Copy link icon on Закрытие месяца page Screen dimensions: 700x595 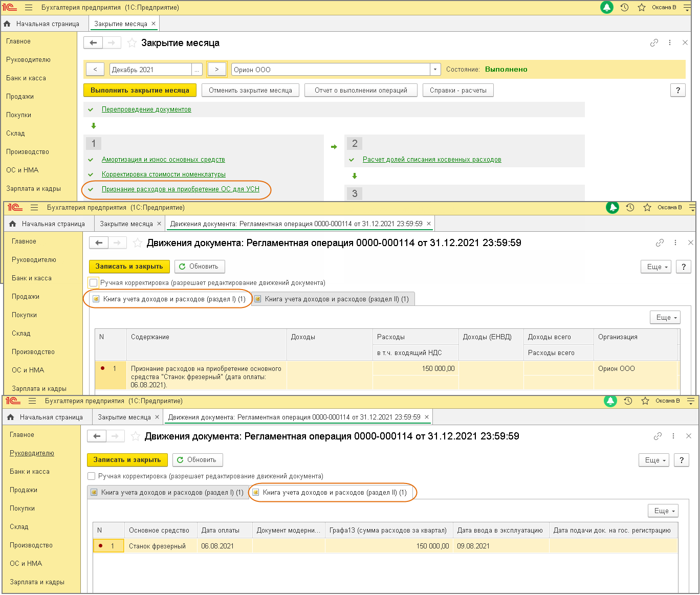654,43
